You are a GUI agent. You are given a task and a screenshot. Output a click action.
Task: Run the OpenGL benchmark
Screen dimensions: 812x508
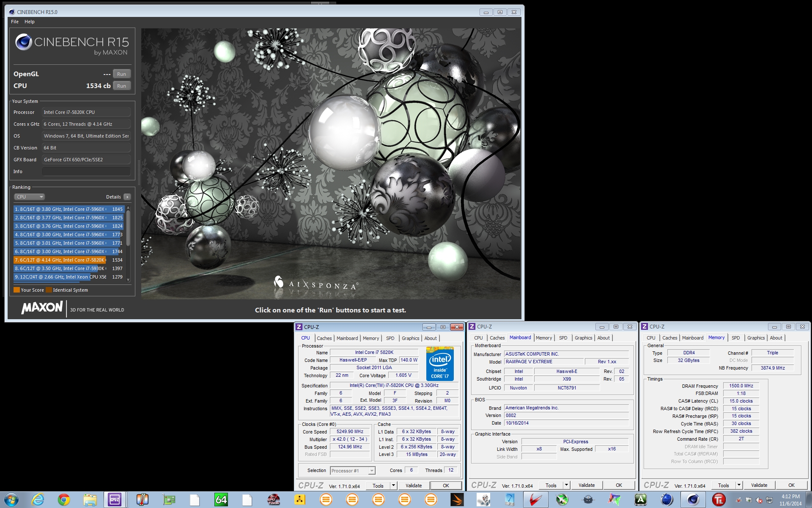[x=122, y=74]
